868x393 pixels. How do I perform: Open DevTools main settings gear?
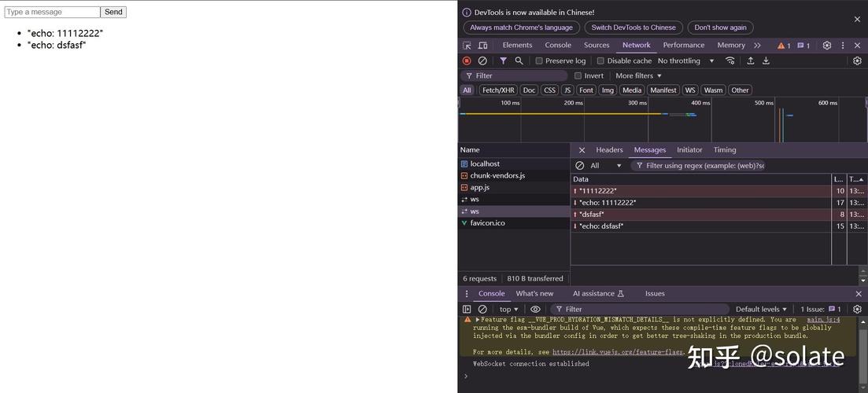827,46
